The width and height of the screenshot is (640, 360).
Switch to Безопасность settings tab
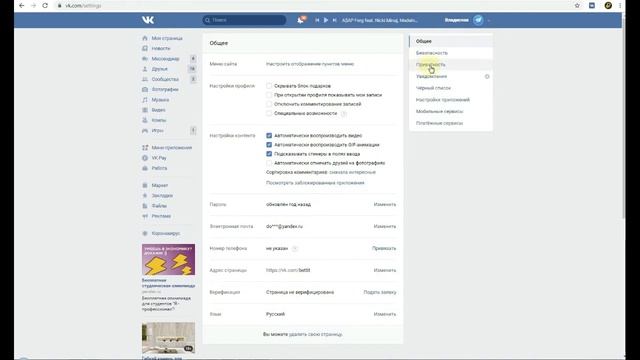coord(451,53)
